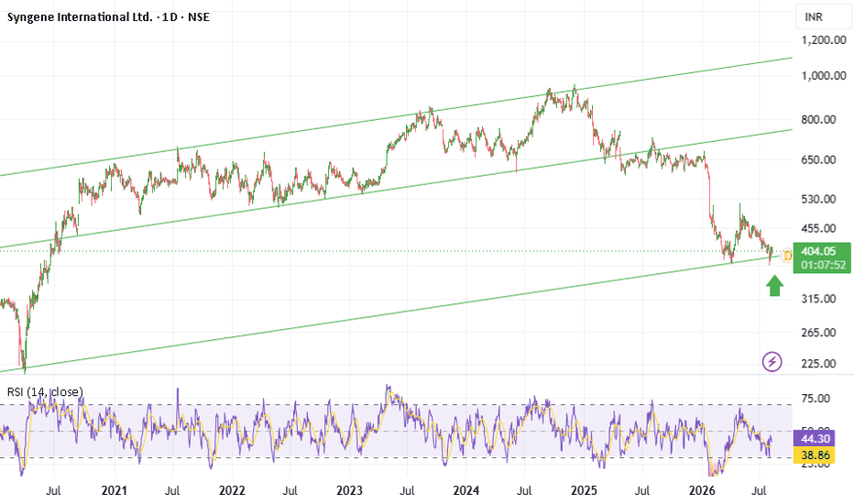Click the 225.00 price axis label
Screen dimensions: 854x504
[x=818, y=364]
